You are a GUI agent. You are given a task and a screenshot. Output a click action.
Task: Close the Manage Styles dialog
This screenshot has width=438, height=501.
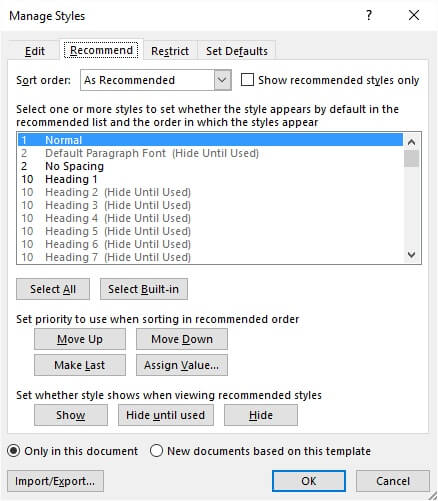pyautogui.click(x=414, y=15)
